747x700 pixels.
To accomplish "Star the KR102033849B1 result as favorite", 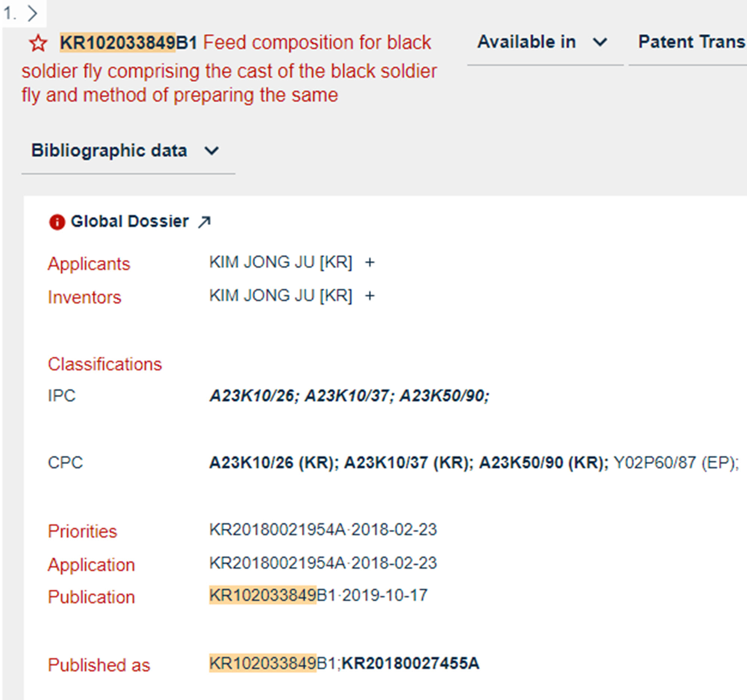I will (38, 43).
